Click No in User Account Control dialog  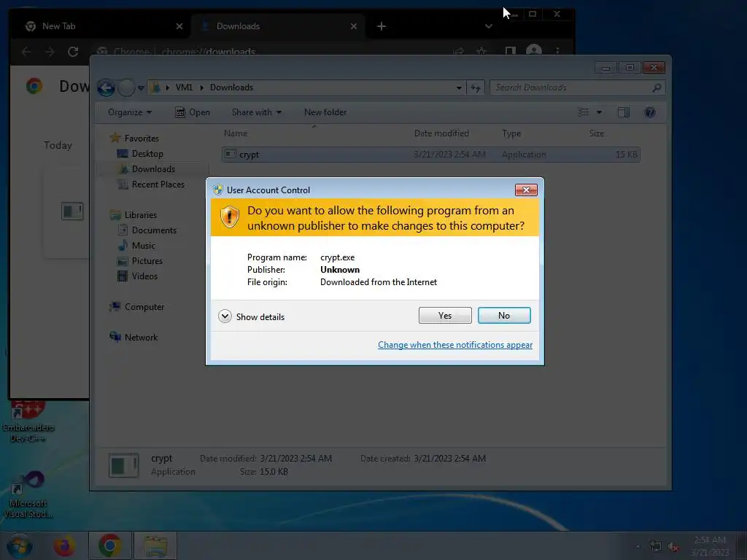point(504,315)
